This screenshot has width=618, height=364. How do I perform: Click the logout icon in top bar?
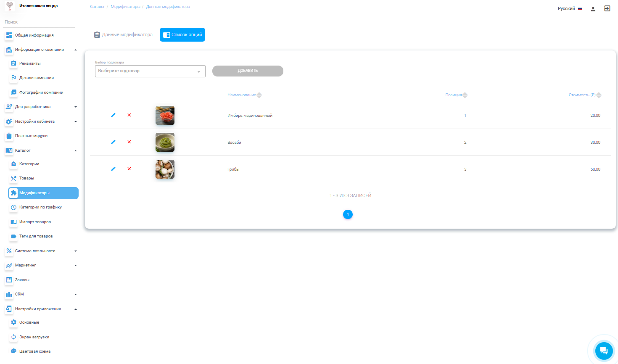click(607, 8)
